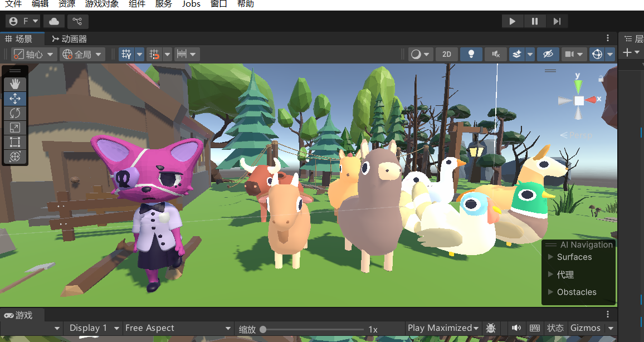Click the Pause button
Image resolution: width=644 pixels, height=342 pixels.
click(535, 22)
